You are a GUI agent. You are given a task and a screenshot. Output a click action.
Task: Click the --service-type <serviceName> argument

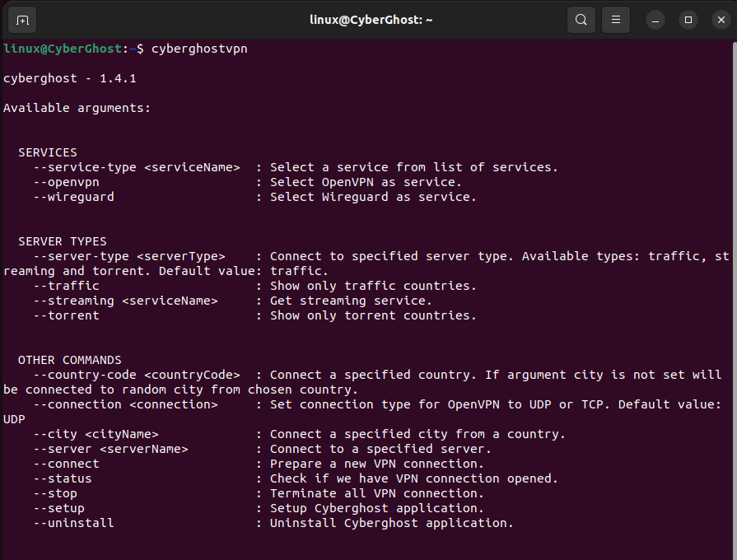[137, 167]
